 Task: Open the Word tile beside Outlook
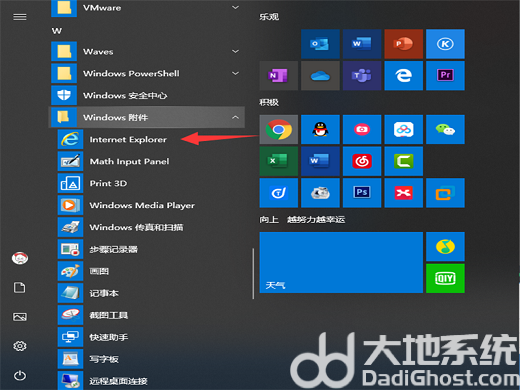pos(362,44)
